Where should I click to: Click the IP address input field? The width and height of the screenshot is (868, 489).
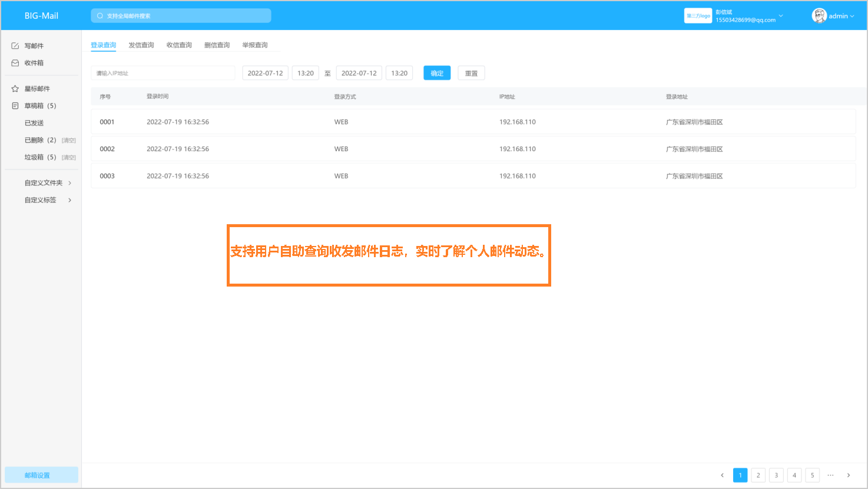pos(163,72)
